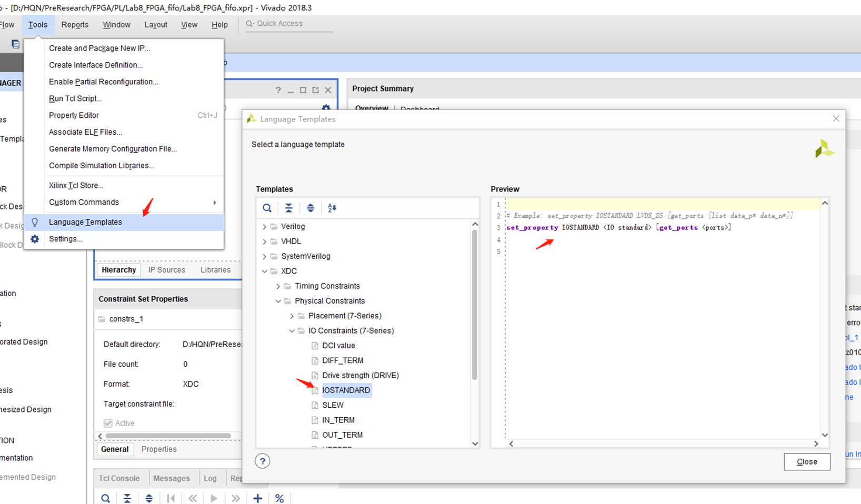Click the add plus icon in console toolbar
Image resolution: width=861 pixels, height=504 pixels.
tap(257, 498)
